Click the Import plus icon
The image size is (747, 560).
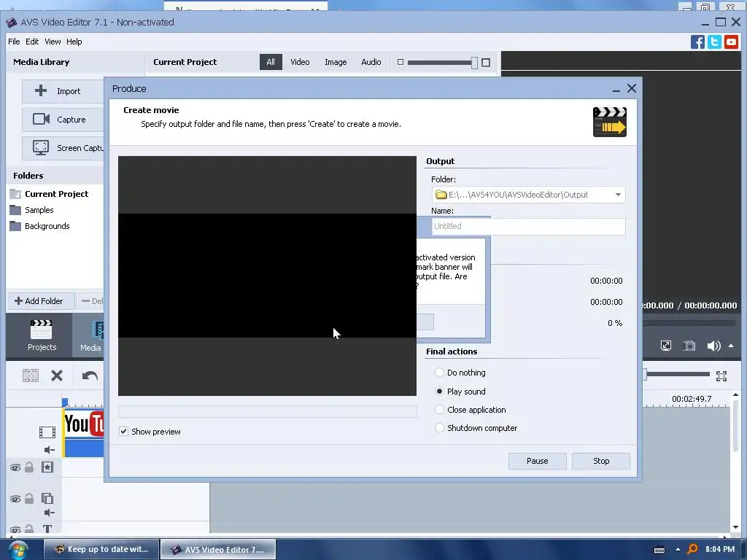click(41, 90)
